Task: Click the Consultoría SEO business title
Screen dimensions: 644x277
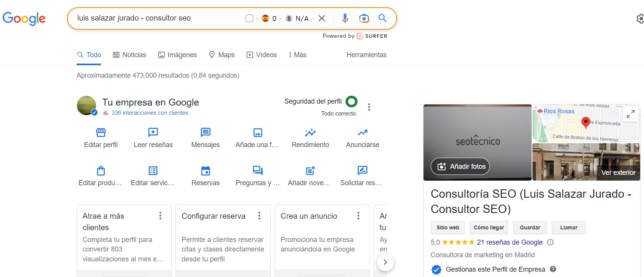Action: coord(531,201)
